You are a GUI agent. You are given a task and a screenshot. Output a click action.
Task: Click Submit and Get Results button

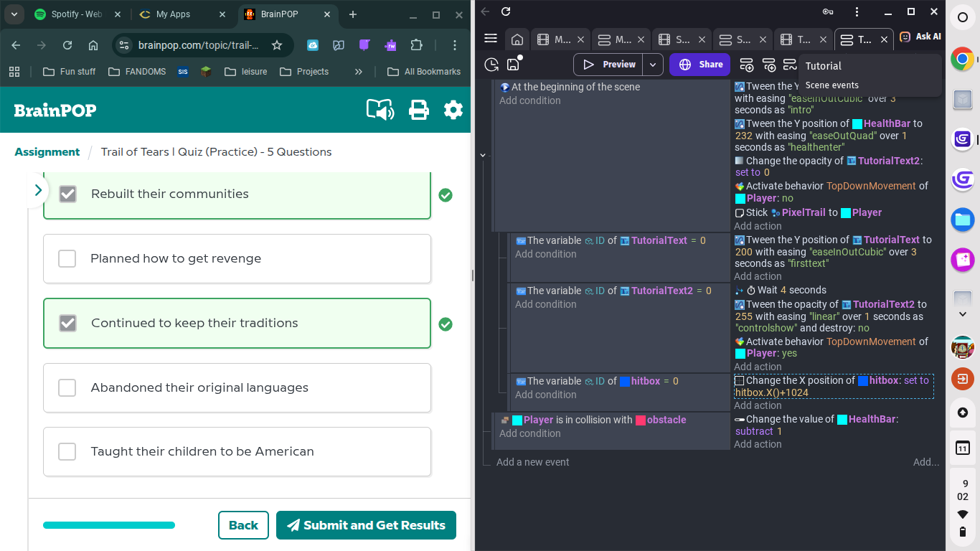[x=366, y=525]
